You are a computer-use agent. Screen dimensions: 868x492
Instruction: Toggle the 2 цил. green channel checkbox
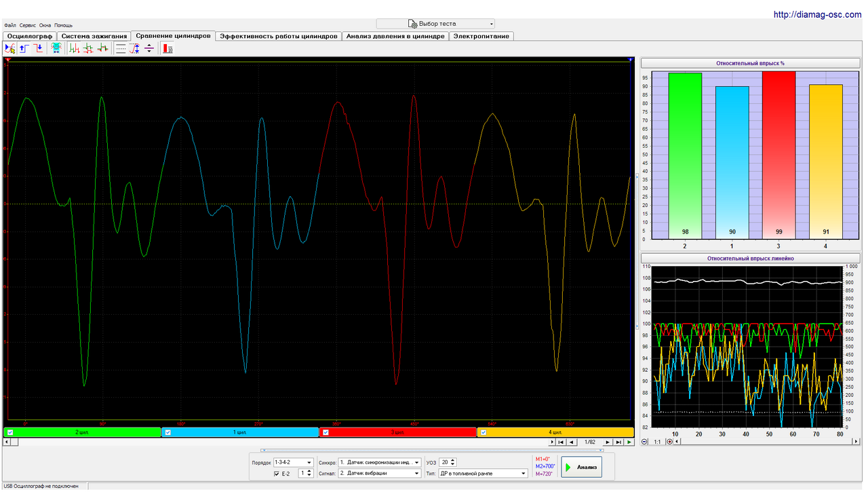tap(9, 432)
